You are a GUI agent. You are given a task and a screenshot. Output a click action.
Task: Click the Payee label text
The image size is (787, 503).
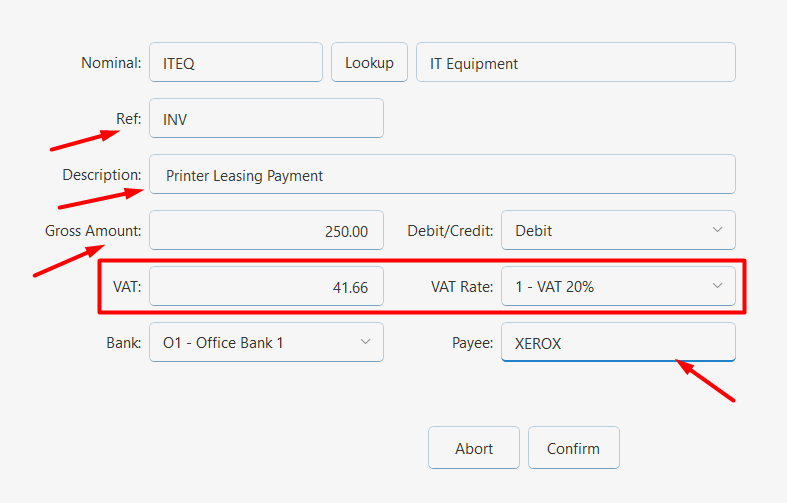tap(472, 343)
